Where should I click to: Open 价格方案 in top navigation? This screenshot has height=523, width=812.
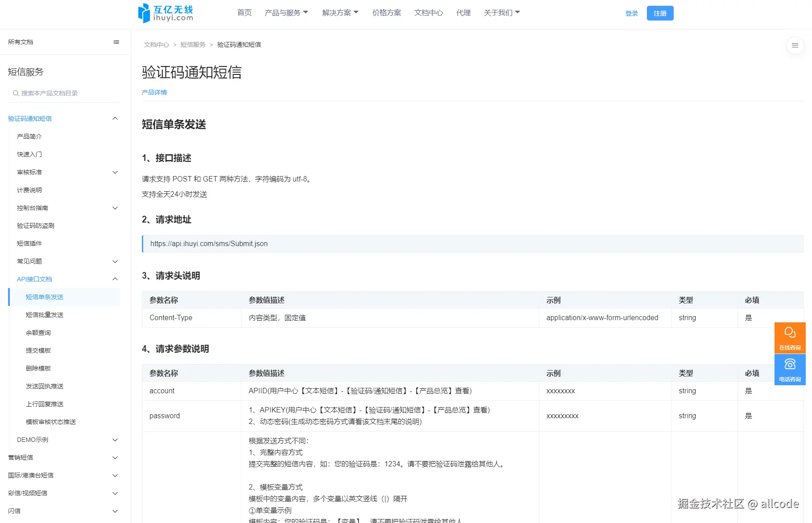tap(387, 12)
